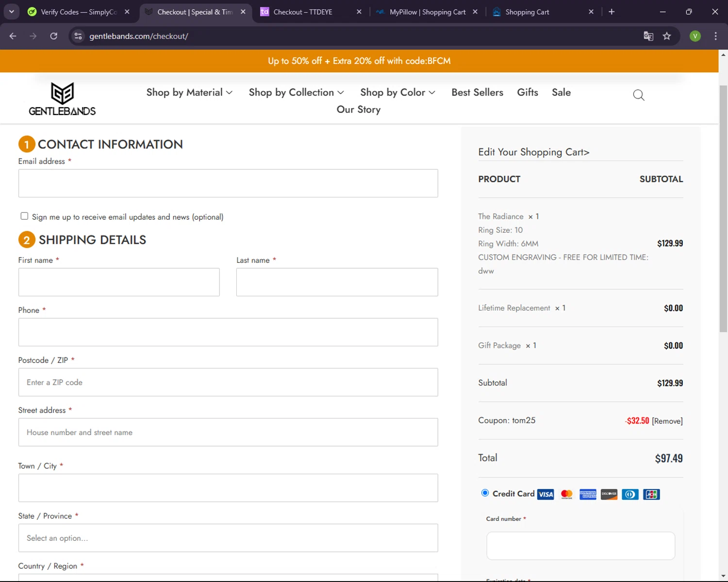Click The Radiance product name

pyautogui.click(x=501, y=216)
